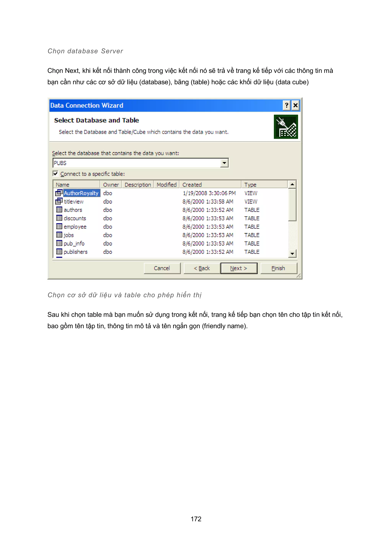Click the PUBS database combo box field
392x554 pixels.
(x=140, y=163)
